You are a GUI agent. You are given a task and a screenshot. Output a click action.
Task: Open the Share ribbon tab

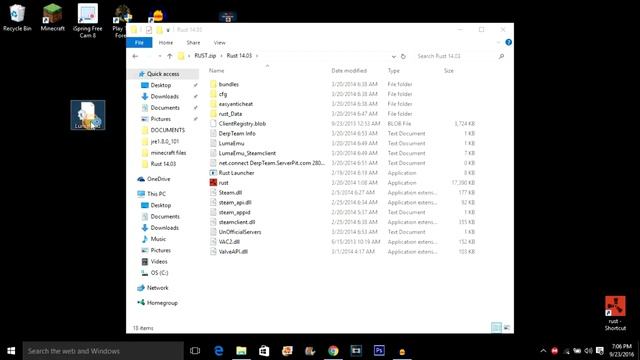[x=193, y=42]
